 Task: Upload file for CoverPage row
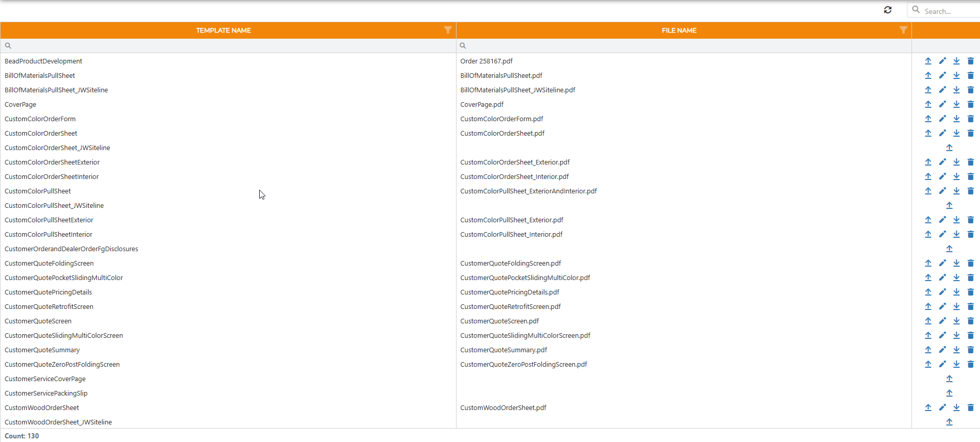pos(928,104)
